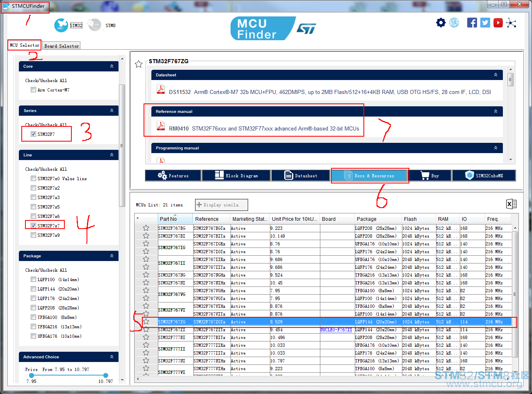The image size is (532, 394).
Task: Uncheck the STM32F7x7 line checkbox
Action: click(33, 226)
